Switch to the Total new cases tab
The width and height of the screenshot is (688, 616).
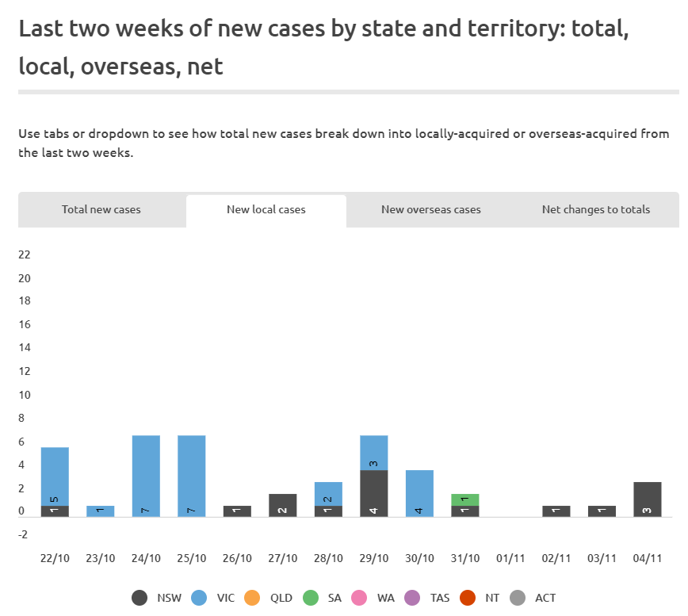(x=101, y=210)
